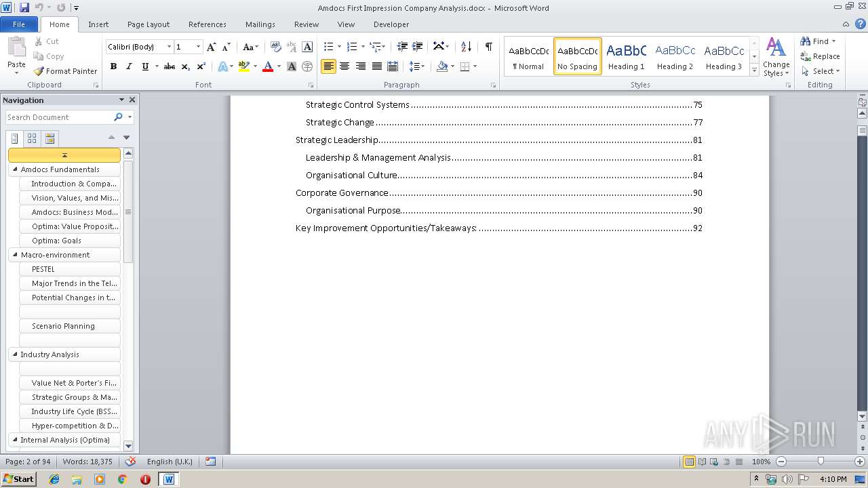Align text to the right
This screenshot has width=868, height=488.
tap(360, 66)
